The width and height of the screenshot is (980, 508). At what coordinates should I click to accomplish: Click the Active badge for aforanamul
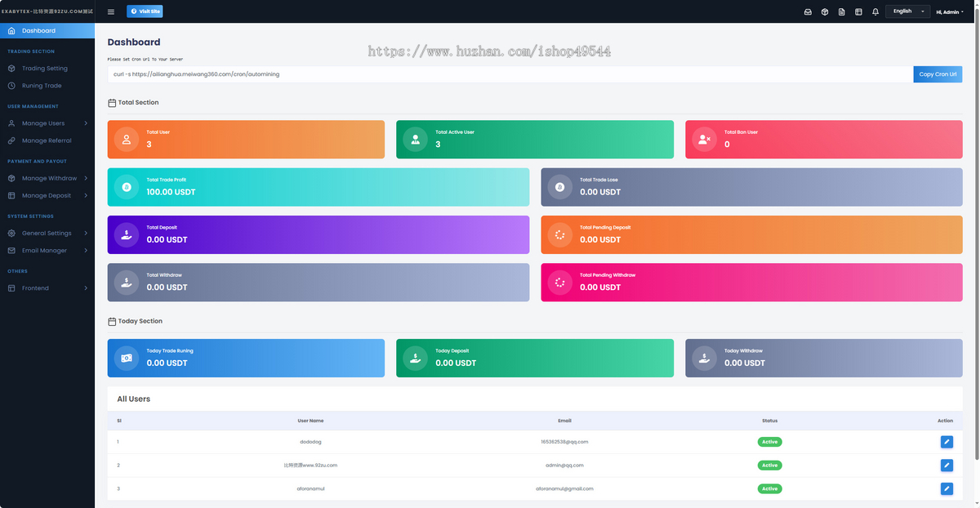[769, 488]
